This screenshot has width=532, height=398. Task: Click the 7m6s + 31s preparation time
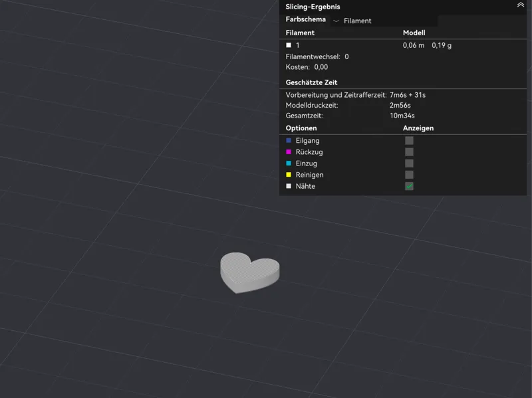[408, 95]
